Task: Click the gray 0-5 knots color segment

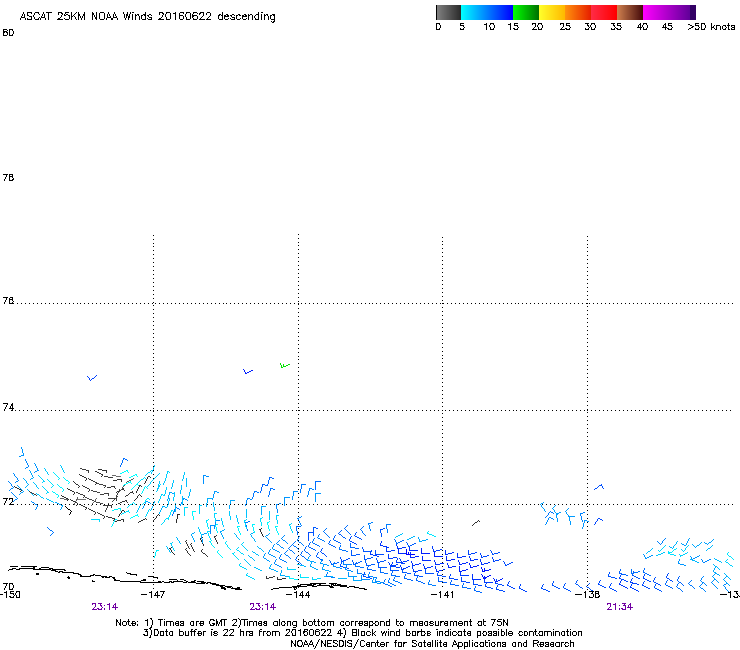Action: coord(448,12)
